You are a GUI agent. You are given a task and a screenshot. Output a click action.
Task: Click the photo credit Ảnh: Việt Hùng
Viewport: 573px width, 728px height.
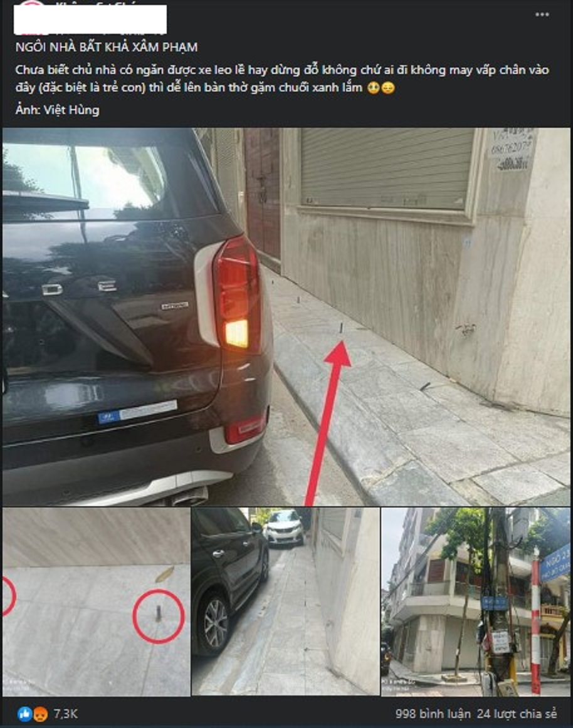(x=57, y=110)
